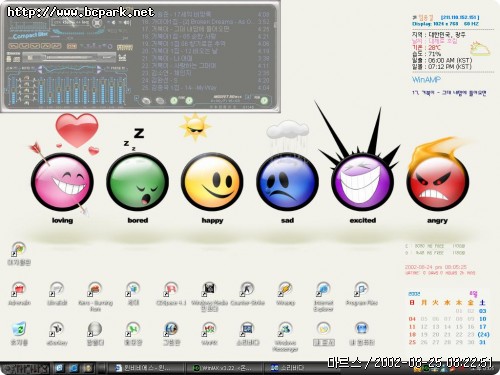Click the weather cloud-sun icon

pos(480,49)
